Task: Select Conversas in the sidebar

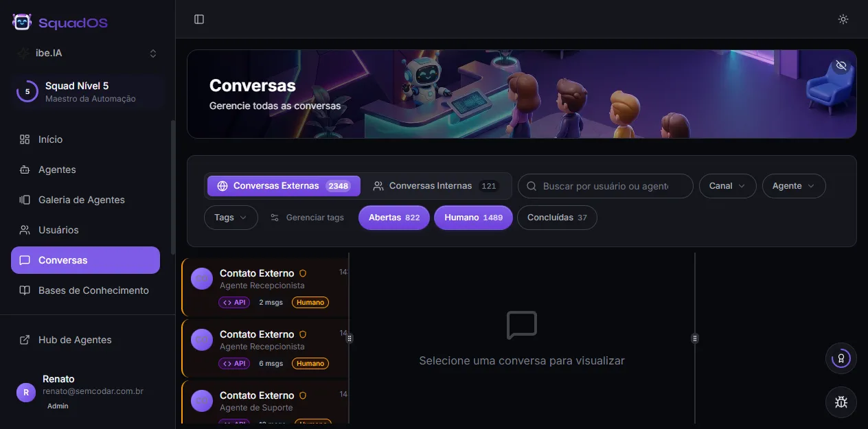Action: [85, 260]
